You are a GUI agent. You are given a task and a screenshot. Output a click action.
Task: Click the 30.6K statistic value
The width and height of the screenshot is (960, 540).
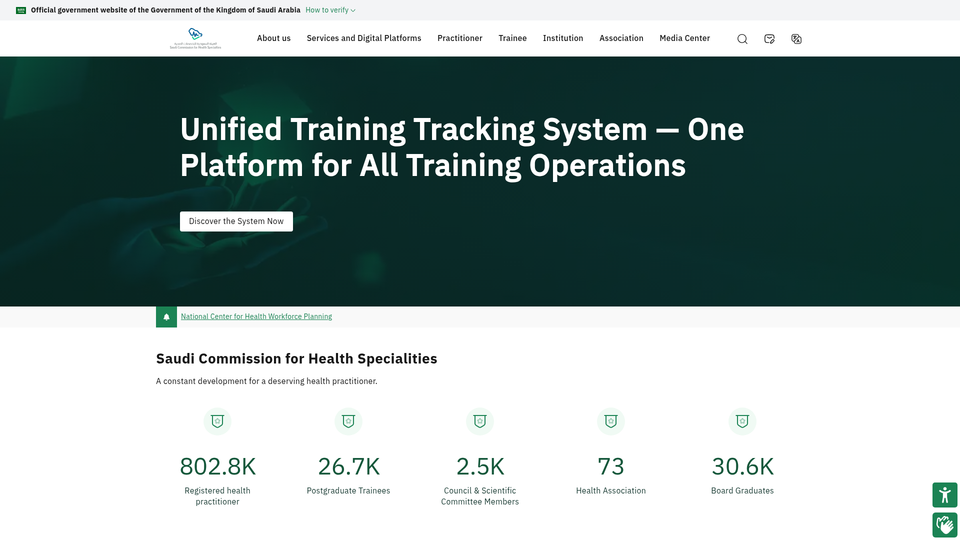pyautogui.click(x=742, y=467)
